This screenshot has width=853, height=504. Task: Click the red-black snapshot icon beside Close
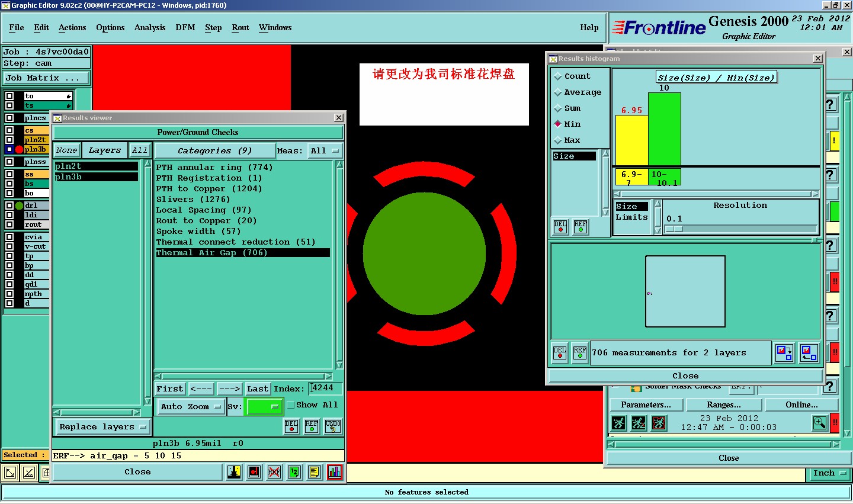254,472
